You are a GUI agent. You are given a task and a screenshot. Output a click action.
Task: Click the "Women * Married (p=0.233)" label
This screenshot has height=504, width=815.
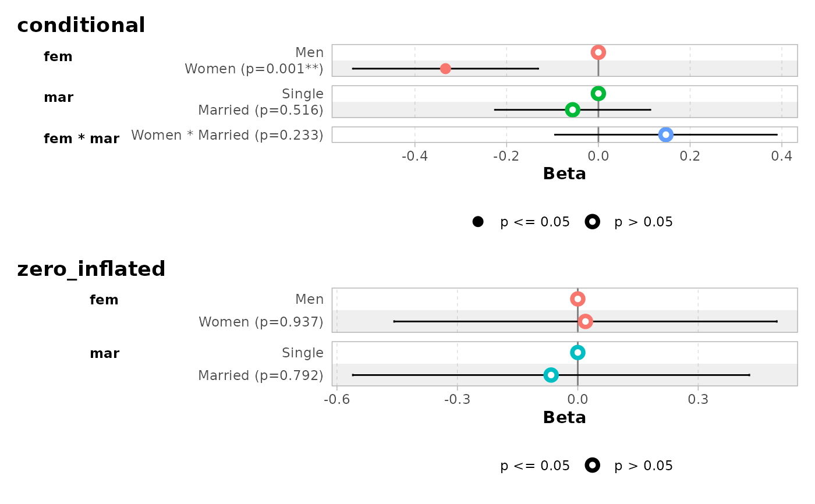(x=227, y=135)
